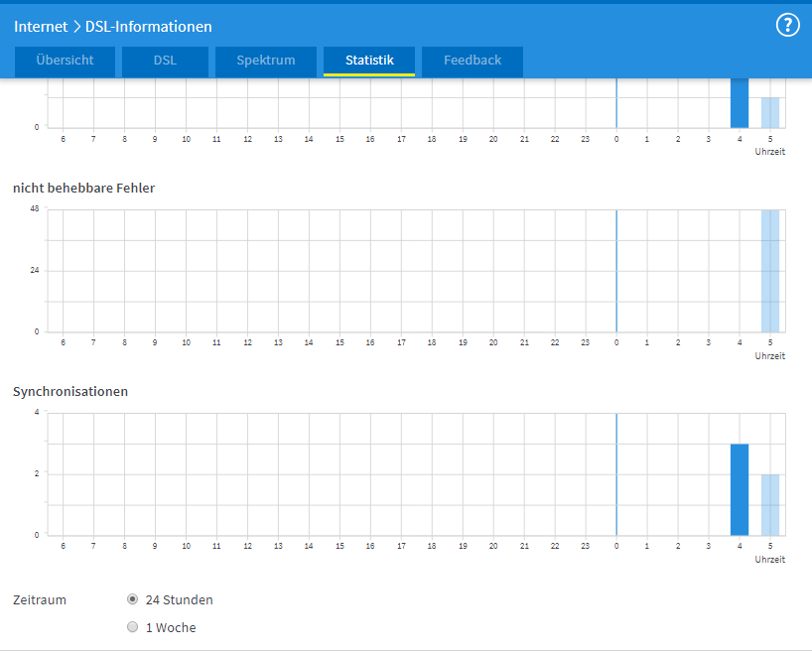
Task: Click the nicht behebbare Fehler chart heading
Action: (x=83, y=188)
